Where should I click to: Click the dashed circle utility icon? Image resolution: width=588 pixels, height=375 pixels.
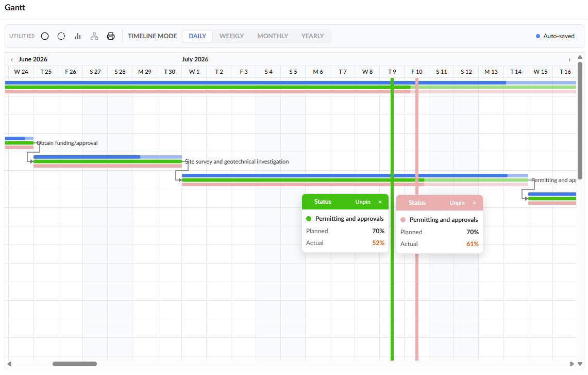tap(61, 36)
